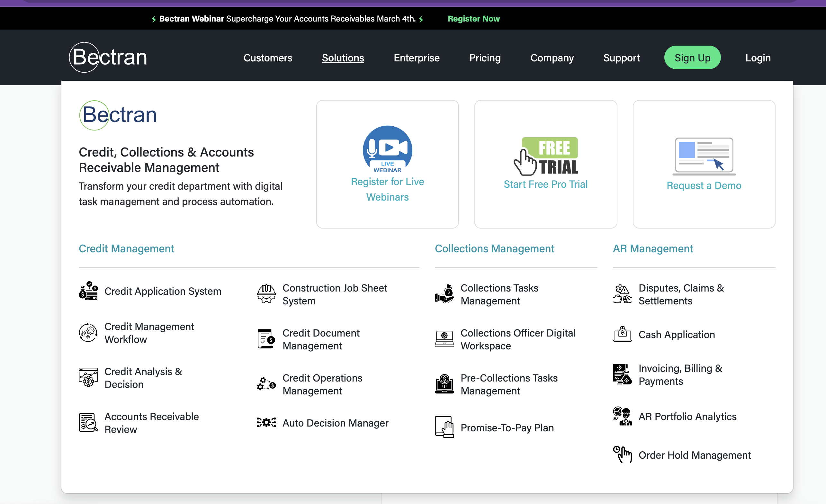Open Order Hold Management link
Screen dimensions: 826x504
coord(695,455)
